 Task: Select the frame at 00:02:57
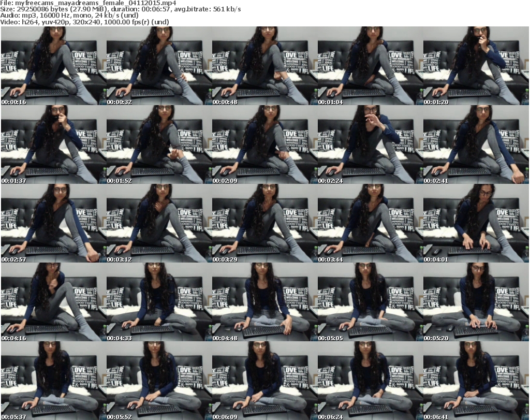53,223
